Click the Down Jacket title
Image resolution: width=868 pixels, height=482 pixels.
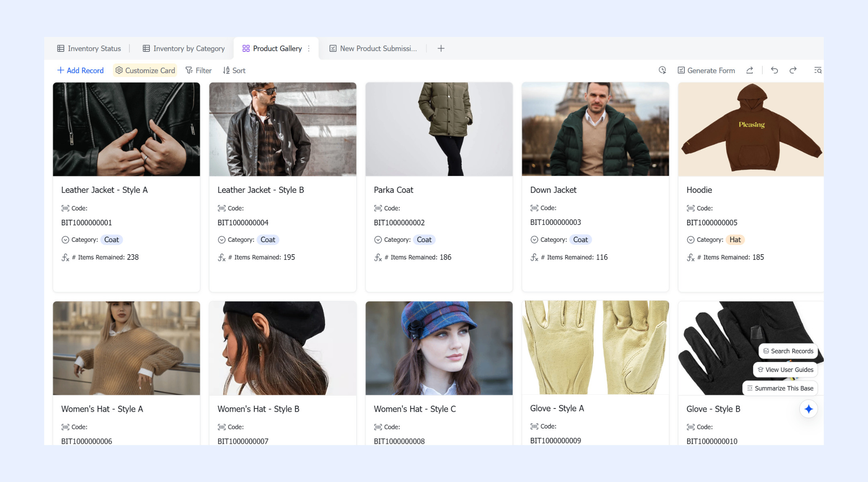tap(553, 190)
